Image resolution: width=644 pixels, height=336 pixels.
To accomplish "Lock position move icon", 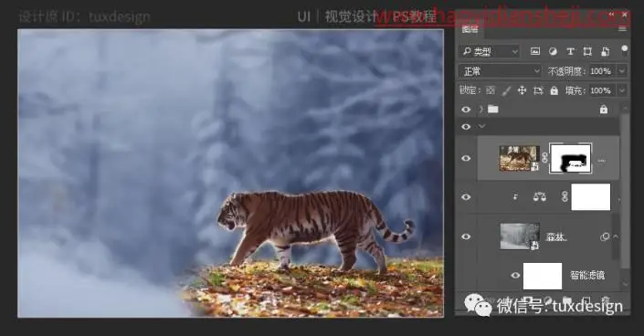I will [522, 90].
